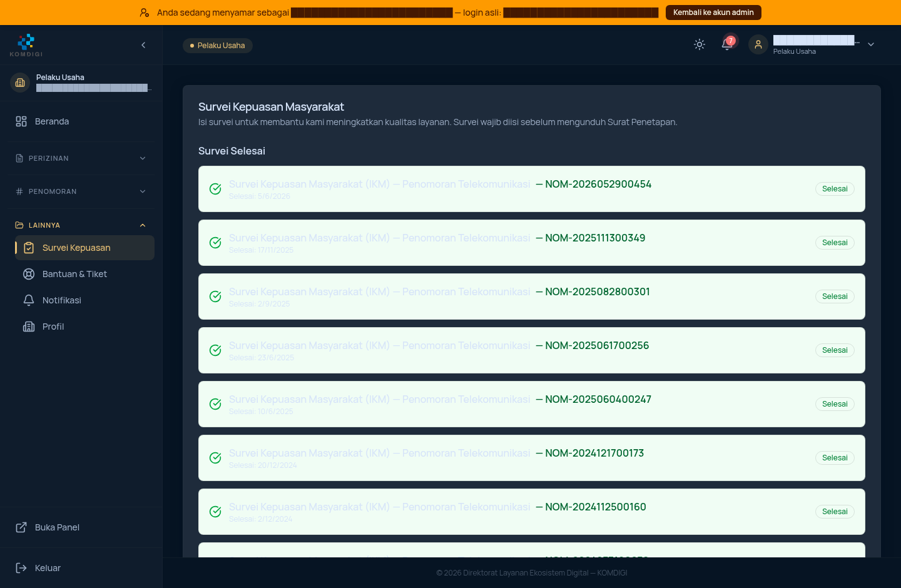Screen dimensions: 901x588
Task: Open user account dropdown arrow in header
Action: click(x=871, y=44)
